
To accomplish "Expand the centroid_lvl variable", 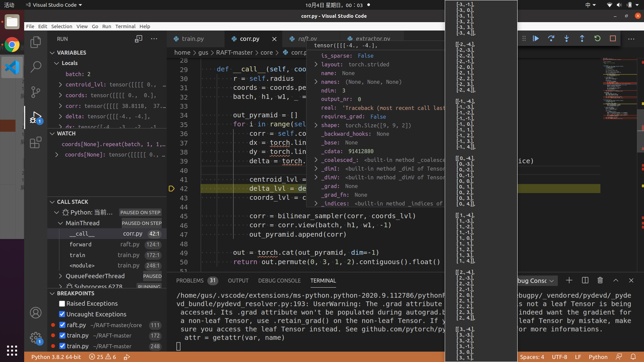I will [x=60, y=84].
